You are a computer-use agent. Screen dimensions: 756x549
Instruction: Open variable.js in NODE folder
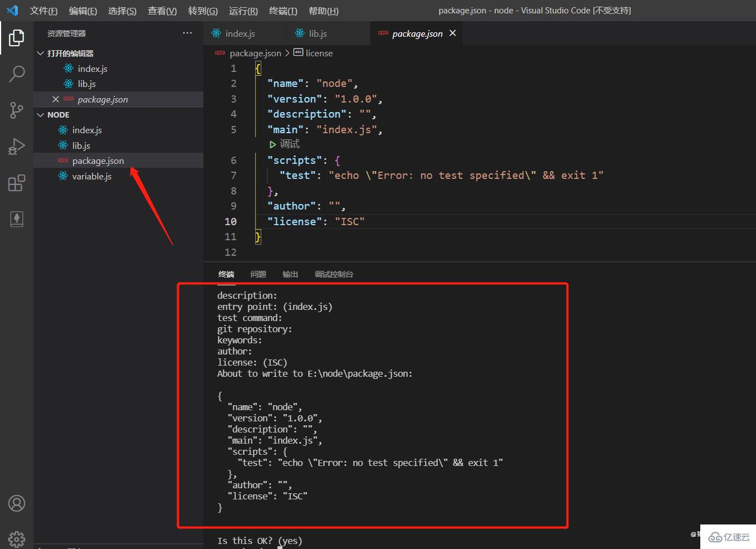click(x=118, y=176)
